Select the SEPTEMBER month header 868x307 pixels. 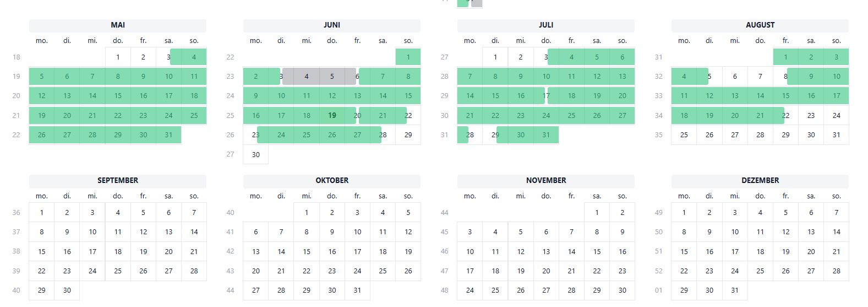point(118,181)
